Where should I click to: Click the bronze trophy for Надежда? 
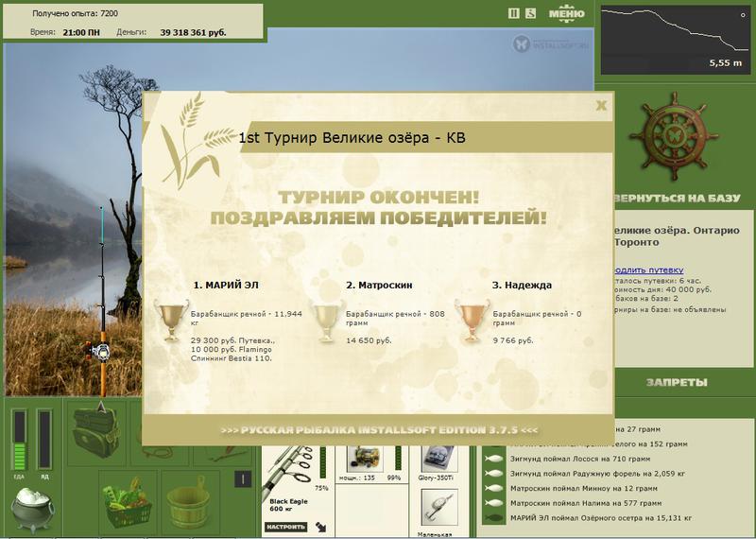[x=471, y=321]
